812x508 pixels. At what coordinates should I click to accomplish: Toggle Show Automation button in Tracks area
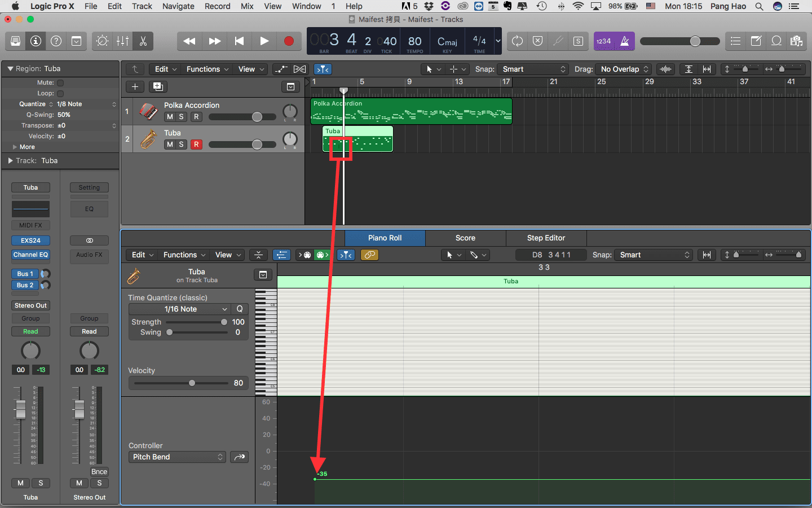click(281, 69)
